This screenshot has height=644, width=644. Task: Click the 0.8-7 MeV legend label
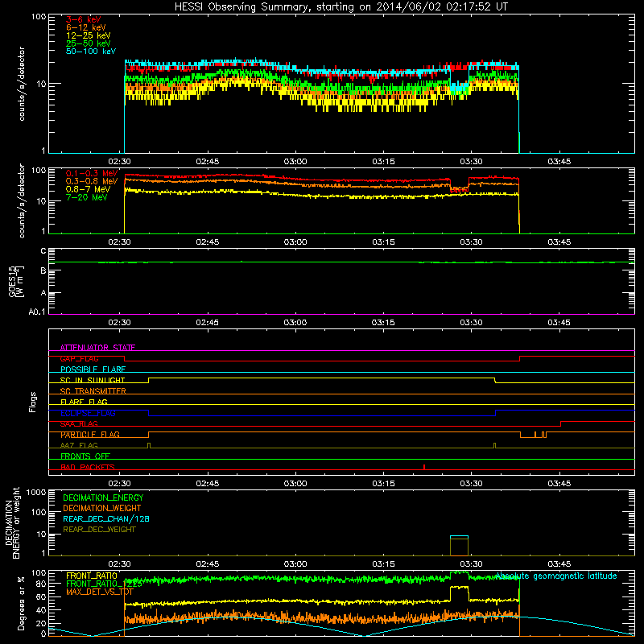coord(88,189)
